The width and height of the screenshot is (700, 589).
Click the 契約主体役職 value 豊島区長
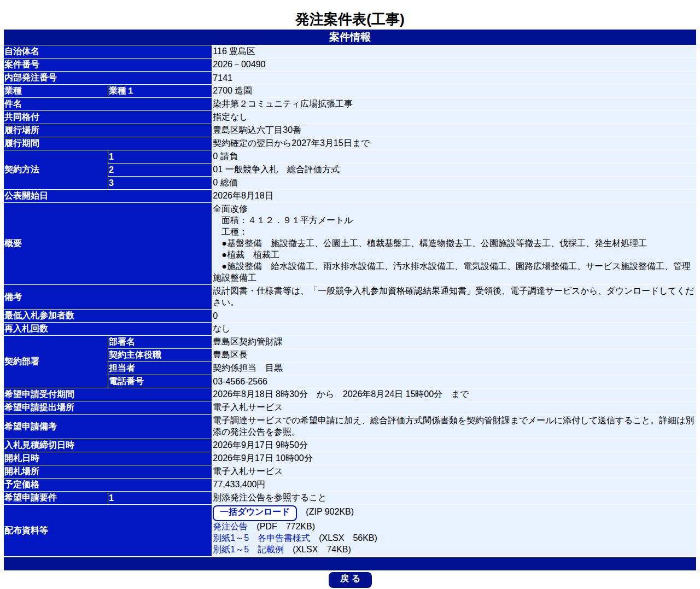(x=230, y=355)
